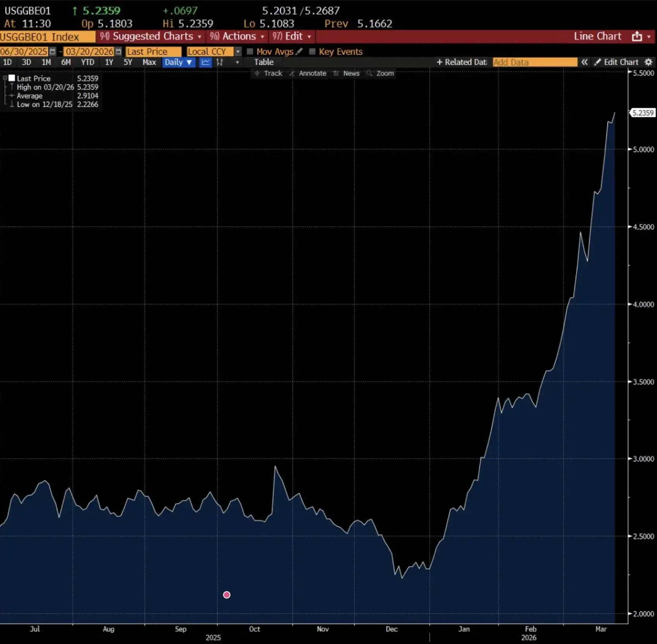Screen dimensions: 657x644
Task: Open chart settings with the gear icon
Action: point(648,62)
